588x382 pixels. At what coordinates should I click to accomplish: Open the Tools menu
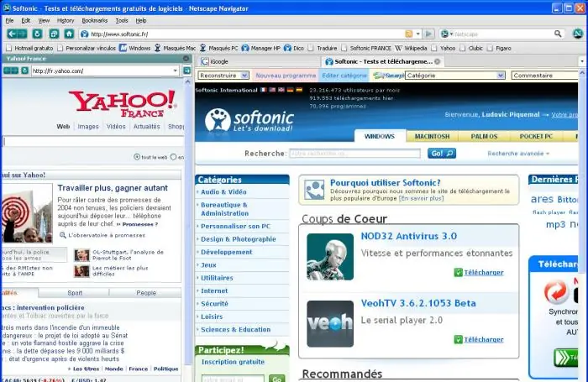pyautogui.click(x=122, y=21)
